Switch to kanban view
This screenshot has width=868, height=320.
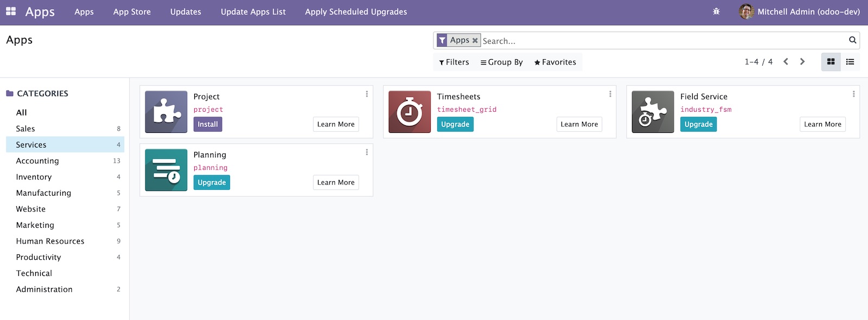point(831,62)
